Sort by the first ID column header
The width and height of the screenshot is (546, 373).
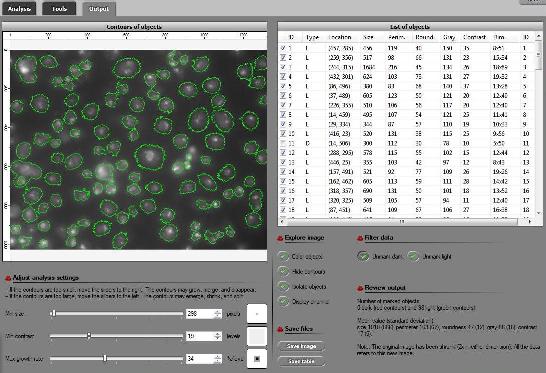[x=291, y=37]
